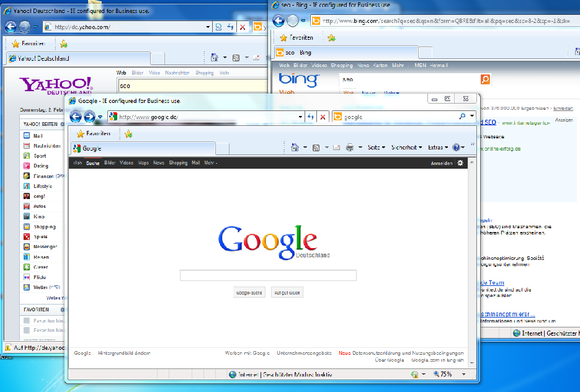Click the orange Bing search button
Viewport: 580px width, 392px height.
coord(485,79)
